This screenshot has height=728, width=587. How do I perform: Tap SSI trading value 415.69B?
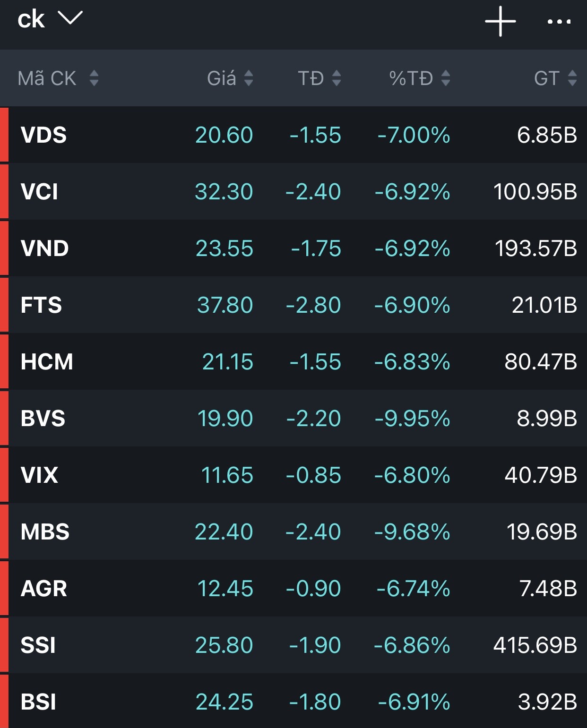pos(535,645)
